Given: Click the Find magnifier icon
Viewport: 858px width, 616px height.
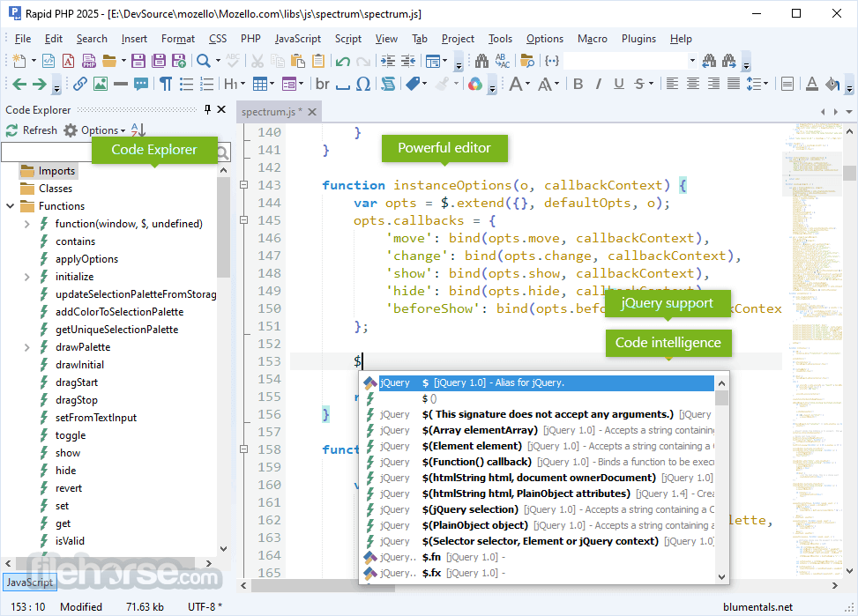Looking at the screenshot, I should coord(203,61).
